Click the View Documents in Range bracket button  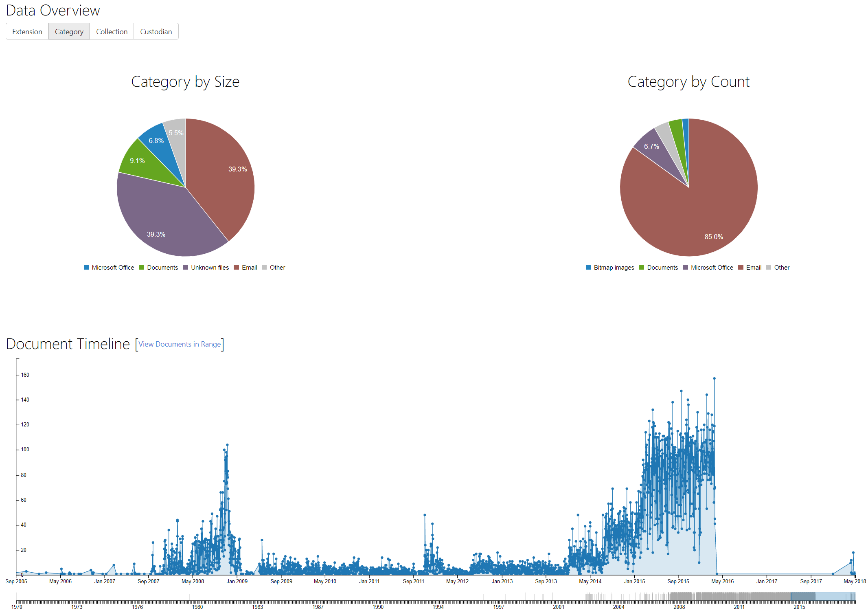pos(180,344)
